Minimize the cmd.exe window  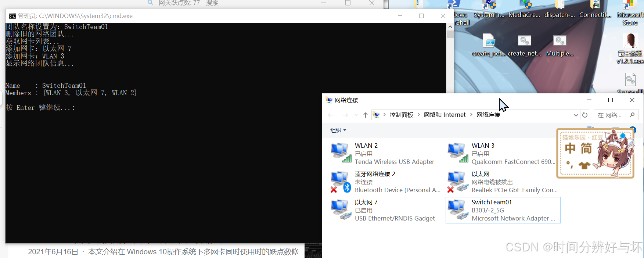coord(400,16)
